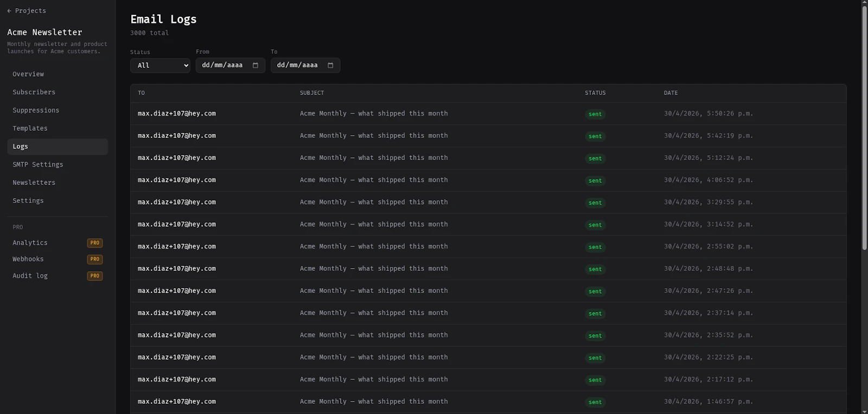Viewport: 868px width, 414px height.
Task: Click the PRO badge beside Webhooks
Action: (x=95, y=259)
